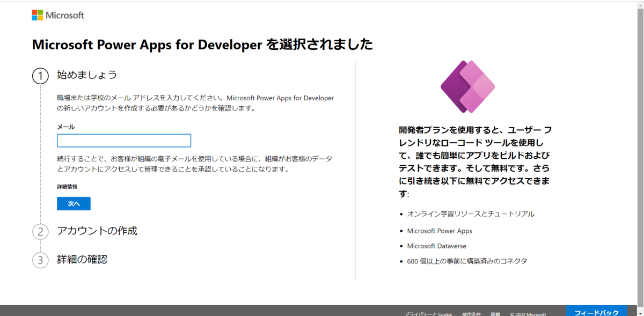Screen dimensions: 644x316
Task: Click the step 2 numbered circle
Action: pos(40,231)
